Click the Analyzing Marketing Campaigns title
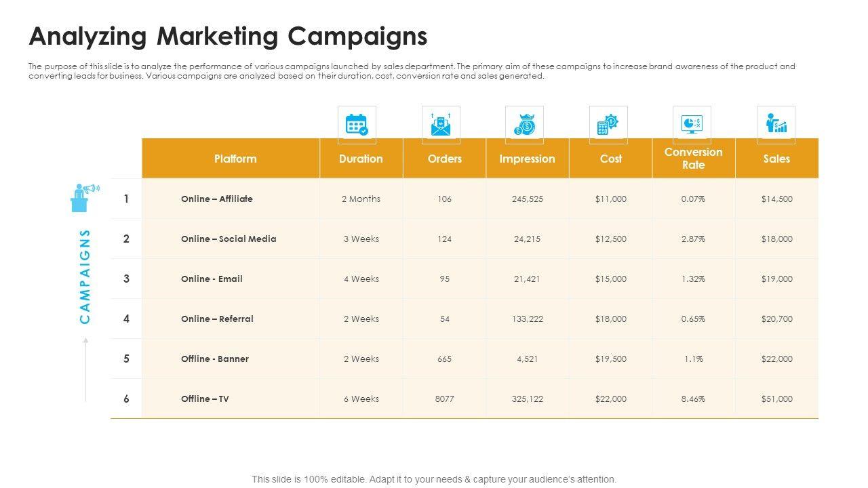 (x=228, y=36)
